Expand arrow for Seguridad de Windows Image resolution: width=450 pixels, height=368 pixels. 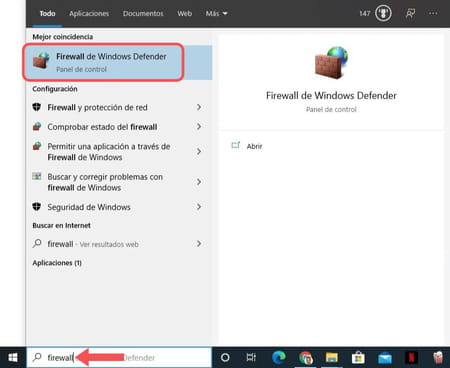pos(199,207)
